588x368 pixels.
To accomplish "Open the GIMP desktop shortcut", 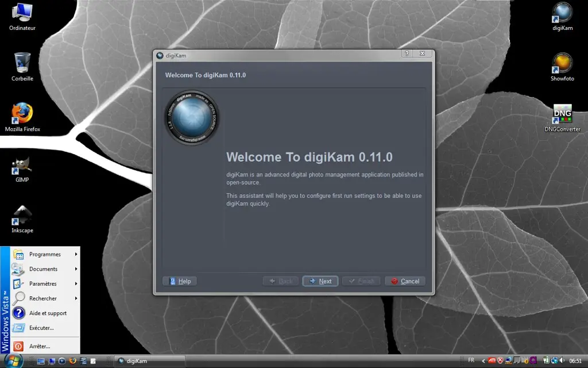I will click(x=22, y=166).
